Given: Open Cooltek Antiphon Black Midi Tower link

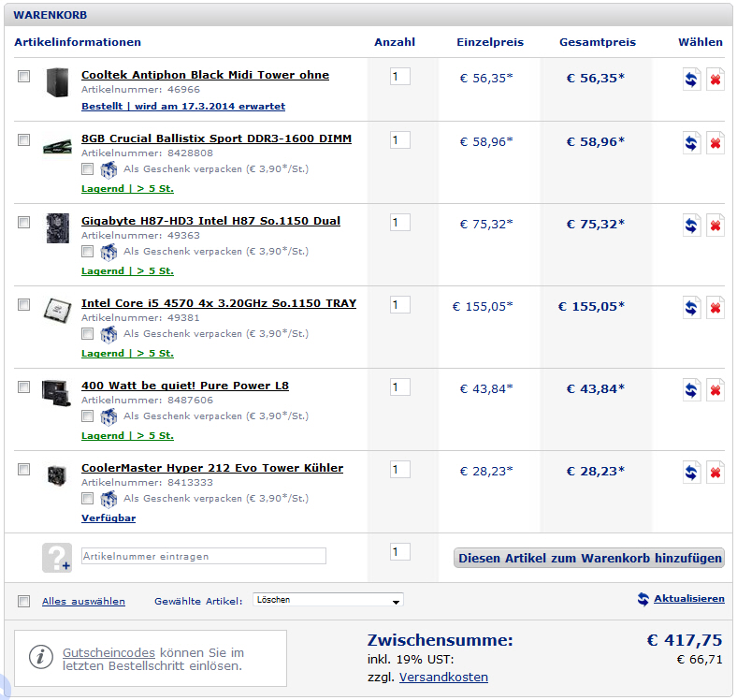Looking at the screenshot, I should [205, 75].
